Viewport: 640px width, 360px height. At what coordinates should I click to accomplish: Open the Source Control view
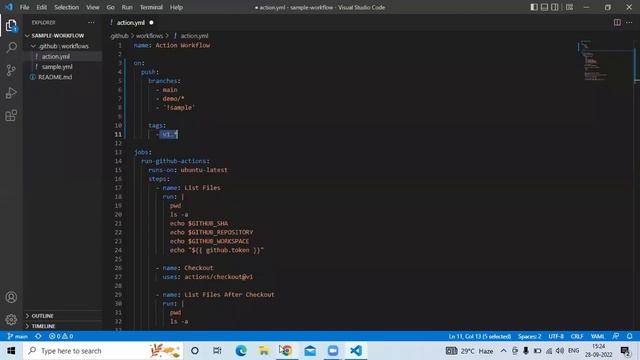pos(11,70)
